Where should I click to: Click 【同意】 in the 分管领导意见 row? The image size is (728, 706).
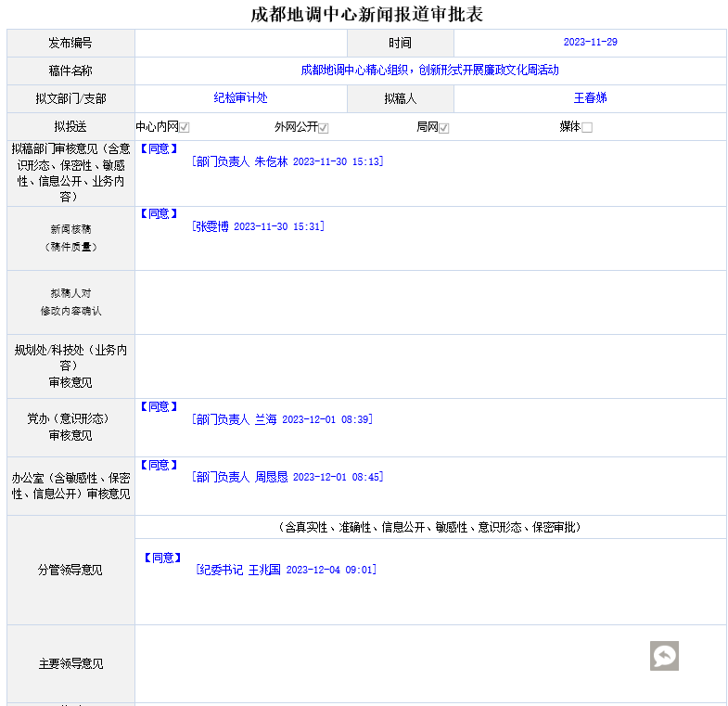pyautogui.click(x=161, y=558)
